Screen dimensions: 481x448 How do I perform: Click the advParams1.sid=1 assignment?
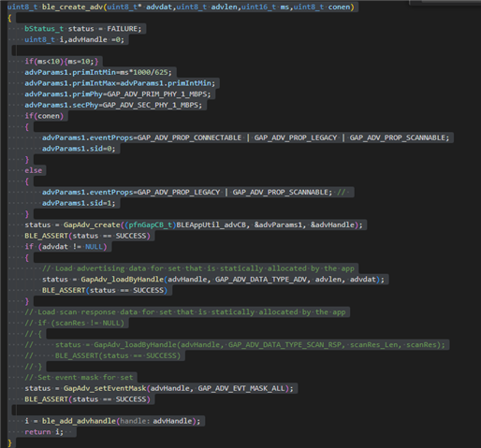click(79, 203)
